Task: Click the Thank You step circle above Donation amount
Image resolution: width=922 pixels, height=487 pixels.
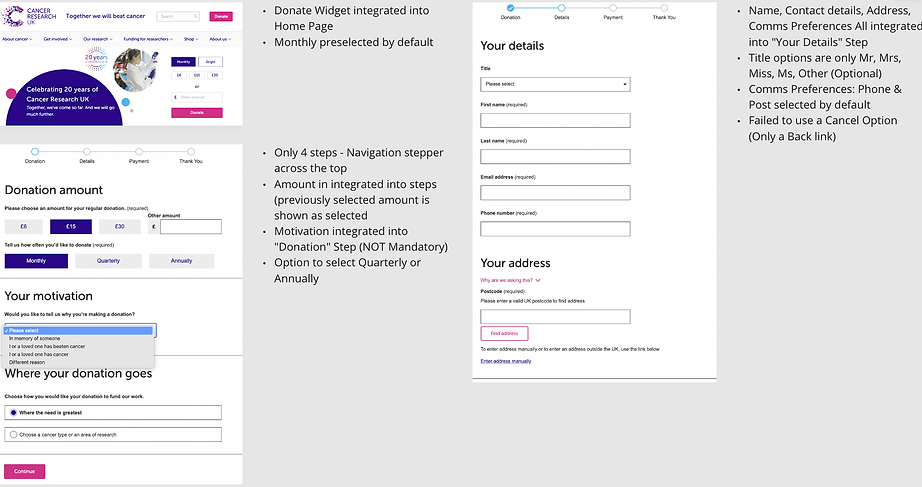Action: click(x=191, y=152)
